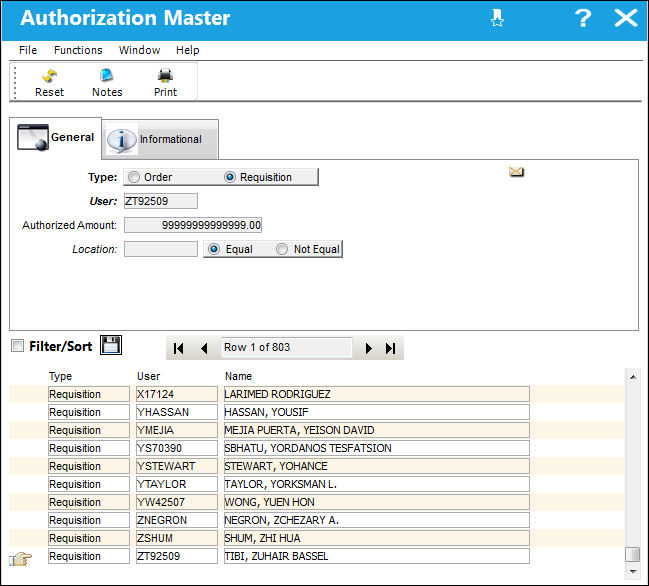The width and height of the screenshot is (649, 586).
Task: Select user cell YTAYLOR
Action: [x=177, y=484]
